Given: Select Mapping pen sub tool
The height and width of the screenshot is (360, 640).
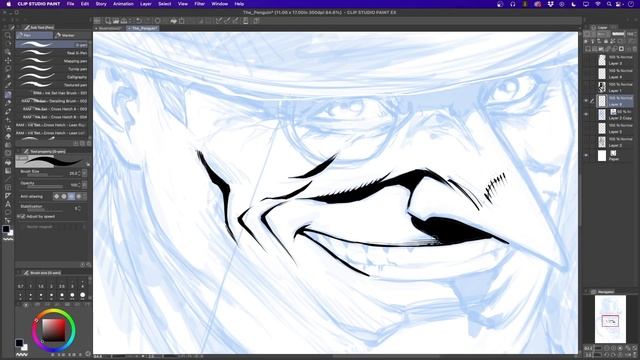Looking at the screenshot, I should click(x=53, y=61).
